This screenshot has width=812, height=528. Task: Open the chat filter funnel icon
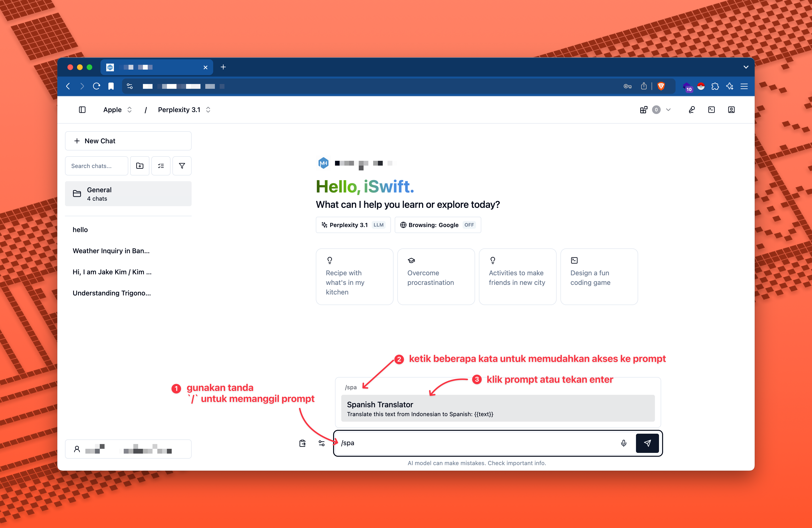(x=182, y=166)
